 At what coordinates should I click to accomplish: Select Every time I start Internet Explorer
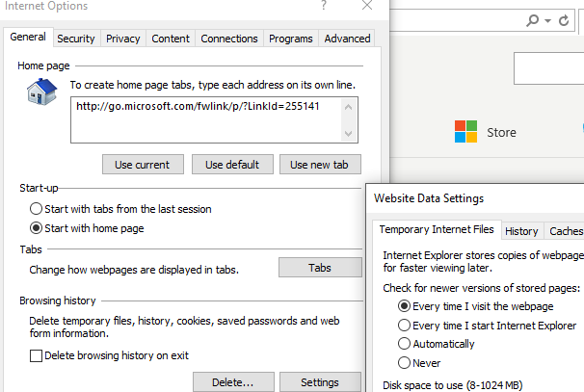click(x=488, y=326)
